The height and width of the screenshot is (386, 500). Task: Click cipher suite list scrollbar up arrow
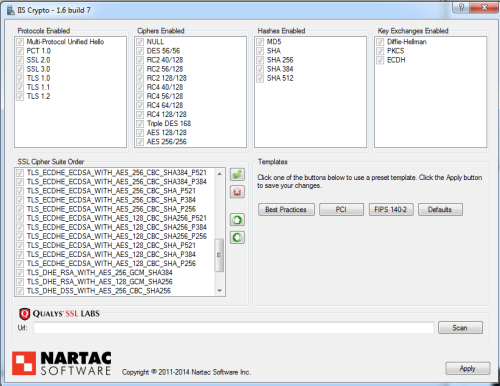point(219,174)
